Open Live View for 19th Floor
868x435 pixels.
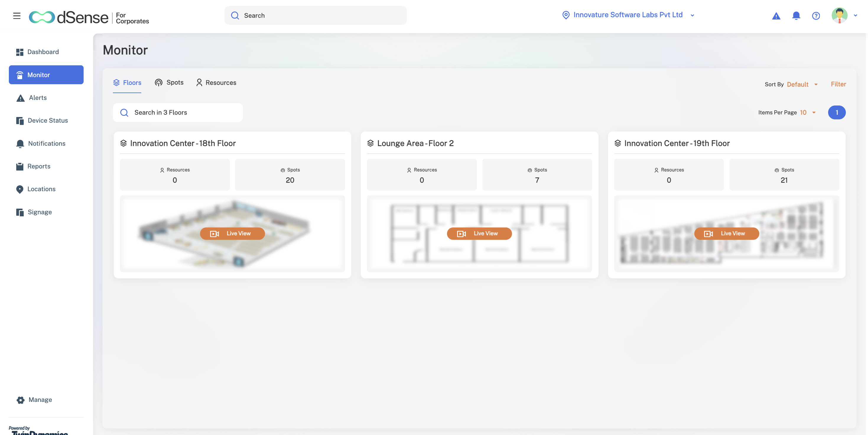[726, 233]
